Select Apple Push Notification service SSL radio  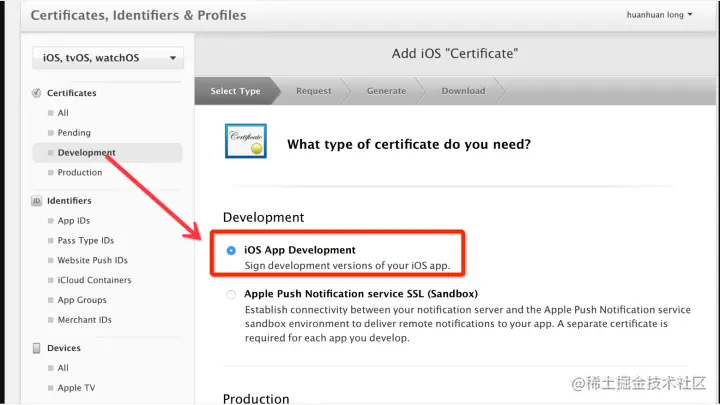[x=231, y=294]
